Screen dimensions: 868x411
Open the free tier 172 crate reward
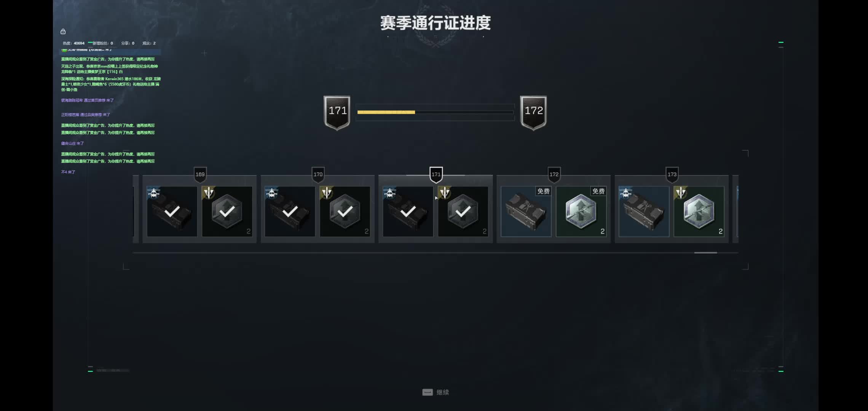(526, 212)
